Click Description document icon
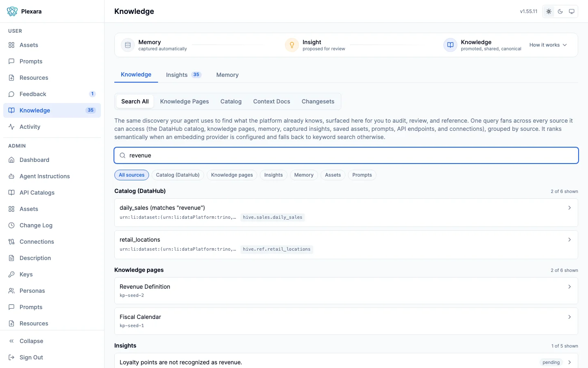588x368 pixels. click(x=11, y=258)
